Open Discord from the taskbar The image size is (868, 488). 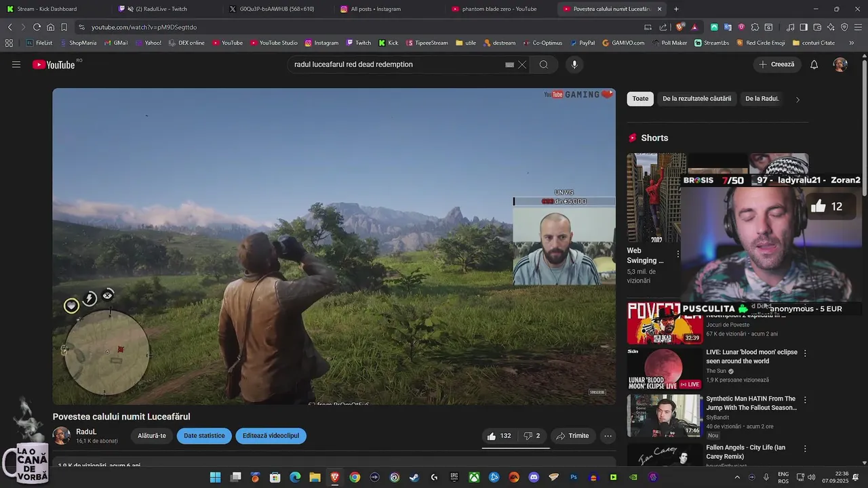point(534,477)
